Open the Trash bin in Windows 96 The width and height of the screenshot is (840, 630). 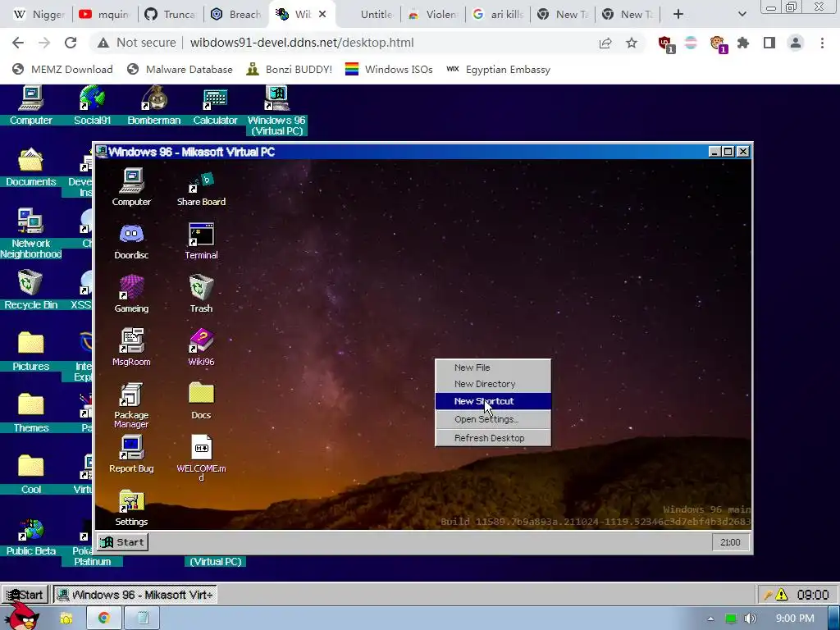click(x=201, y=294)
